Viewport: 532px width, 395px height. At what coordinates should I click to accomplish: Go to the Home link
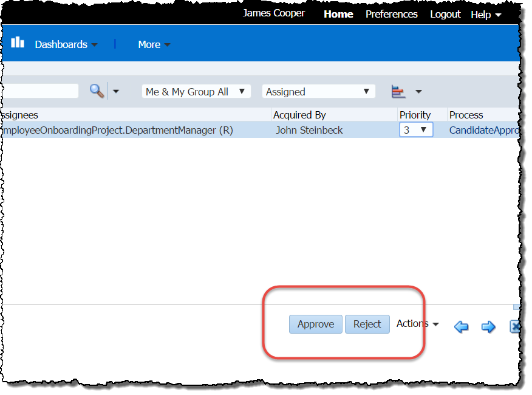point(338,14)
